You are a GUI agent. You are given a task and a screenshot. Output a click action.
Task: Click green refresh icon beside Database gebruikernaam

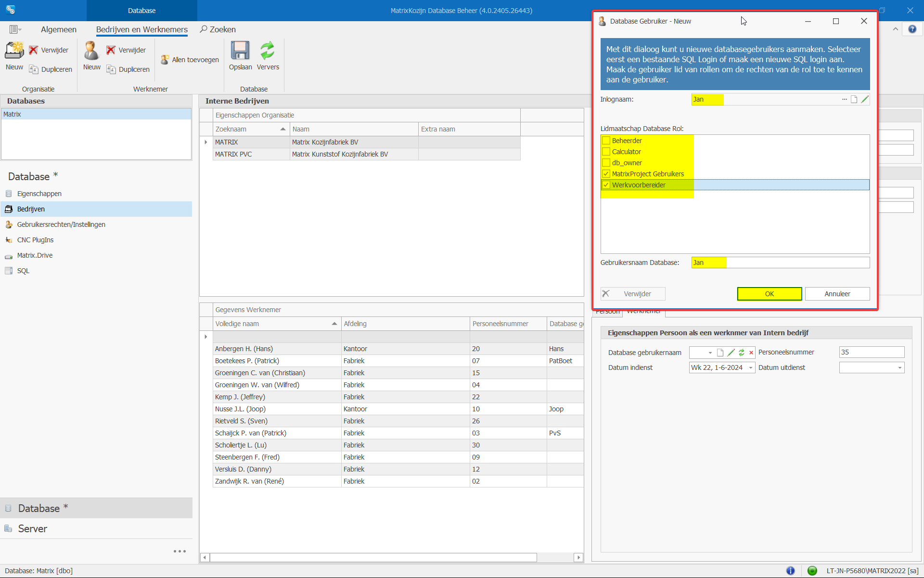tap(742, 353)
